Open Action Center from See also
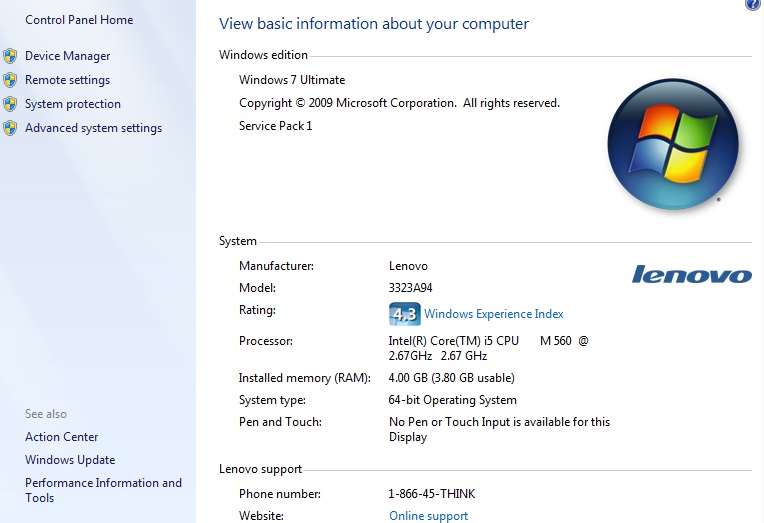This screenshot has width=764, height=523. coord(61,437)
